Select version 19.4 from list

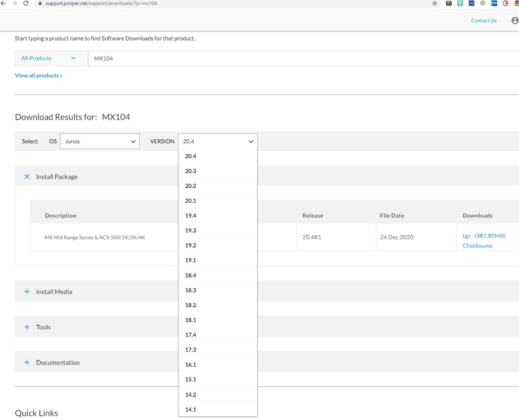(x=218, y=215)
